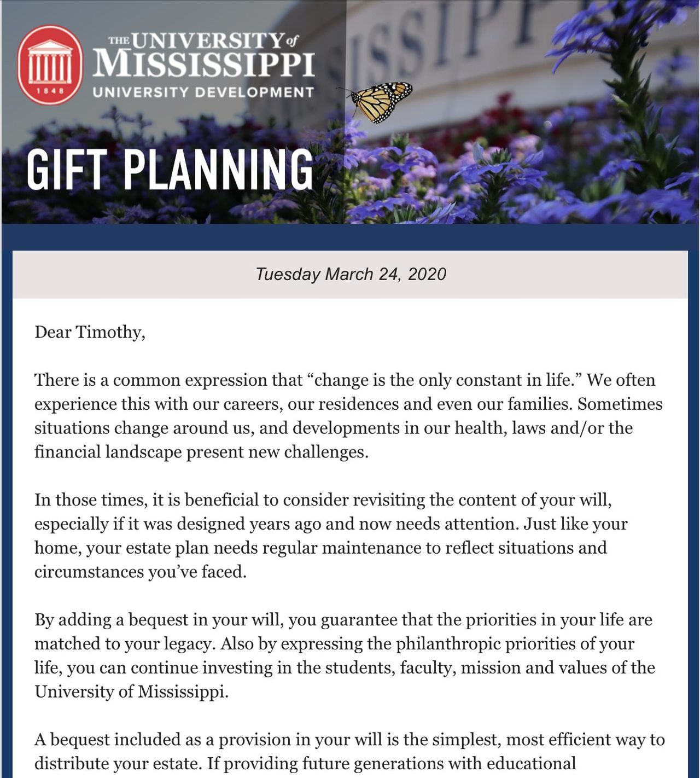Click the 1848 year on the crest
The image size is (700, 778).
50,91
